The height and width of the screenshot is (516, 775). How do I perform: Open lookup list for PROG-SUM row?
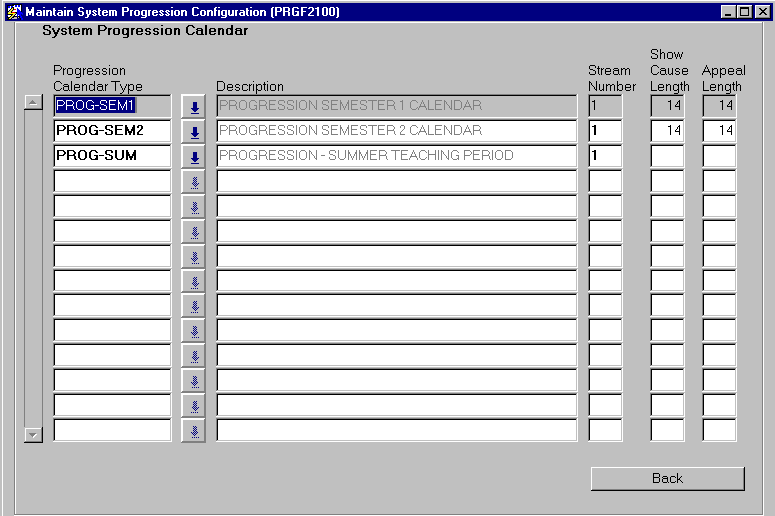(x=194, y=156)
